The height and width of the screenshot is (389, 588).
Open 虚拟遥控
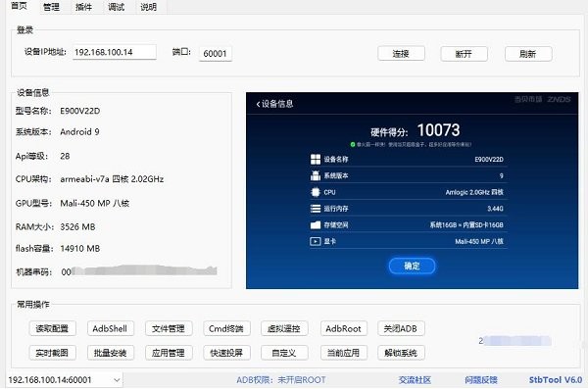tap(284, 328)
